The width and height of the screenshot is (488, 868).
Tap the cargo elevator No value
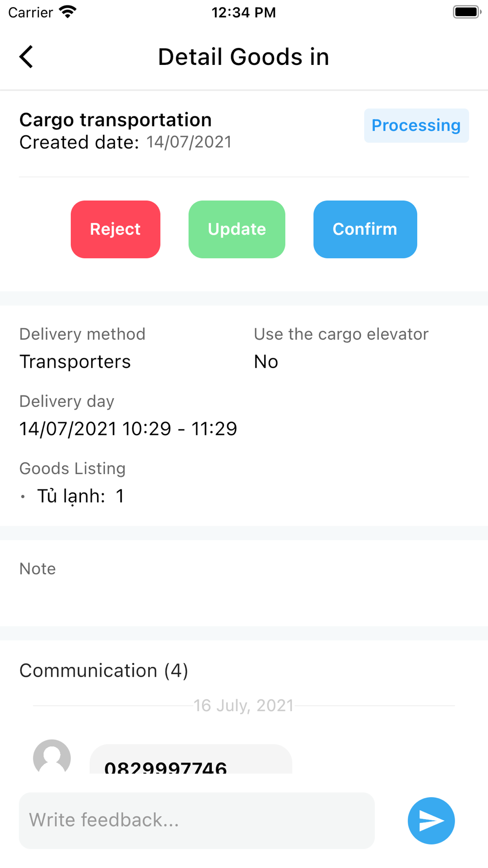coord(266,362)
